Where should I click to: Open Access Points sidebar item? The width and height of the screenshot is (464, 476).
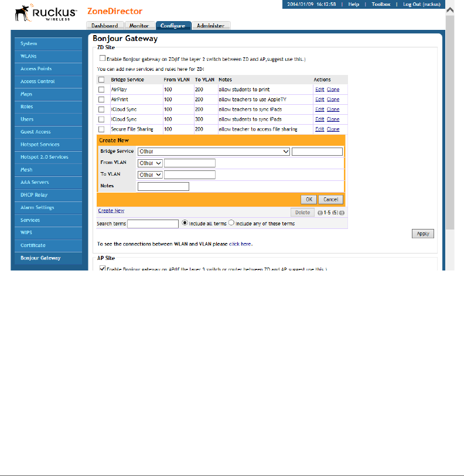click(48, 69)
